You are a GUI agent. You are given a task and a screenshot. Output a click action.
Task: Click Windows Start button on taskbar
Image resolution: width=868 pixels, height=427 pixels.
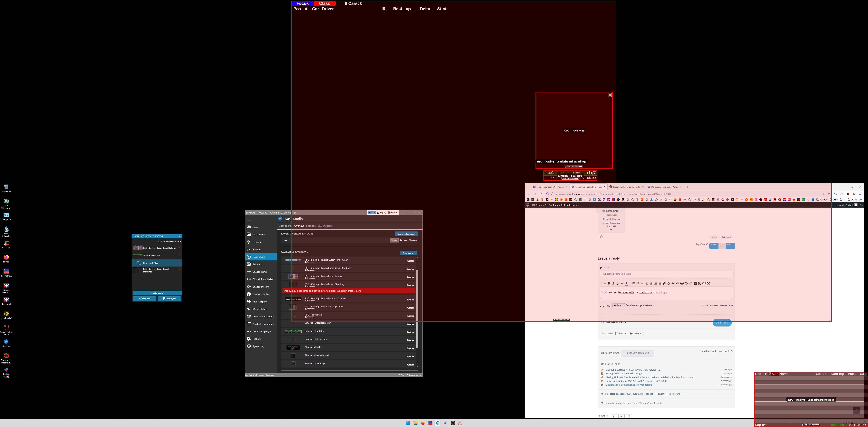(408, 423)
